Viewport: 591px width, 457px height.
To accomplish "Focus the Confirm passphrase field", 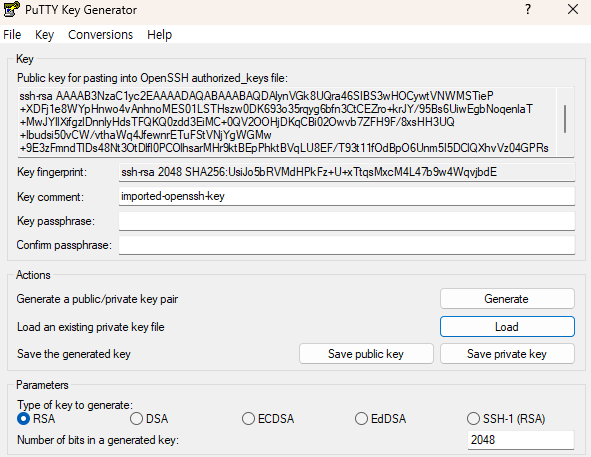I will coord(347,245).
